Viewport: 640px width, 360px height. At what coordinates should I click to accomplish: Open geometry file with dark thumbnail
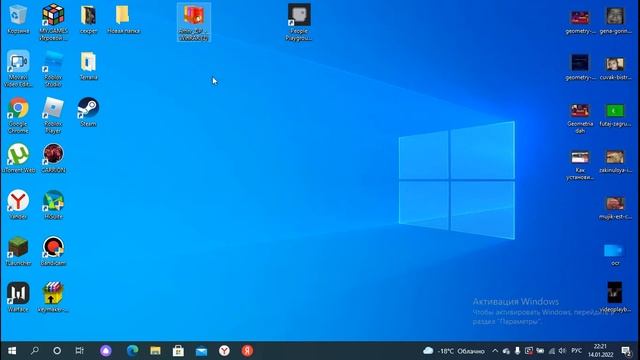click(x=580, y=68)
